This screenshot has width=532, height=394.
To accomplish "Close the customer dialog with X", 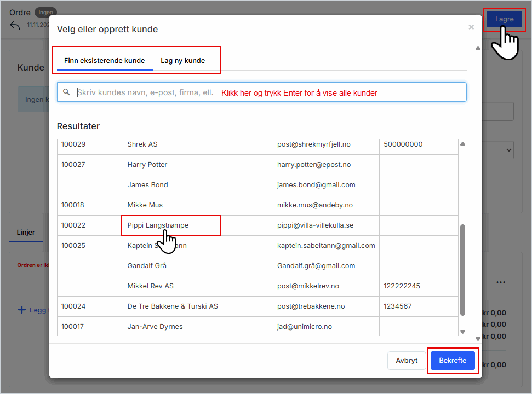I will 471,27.
